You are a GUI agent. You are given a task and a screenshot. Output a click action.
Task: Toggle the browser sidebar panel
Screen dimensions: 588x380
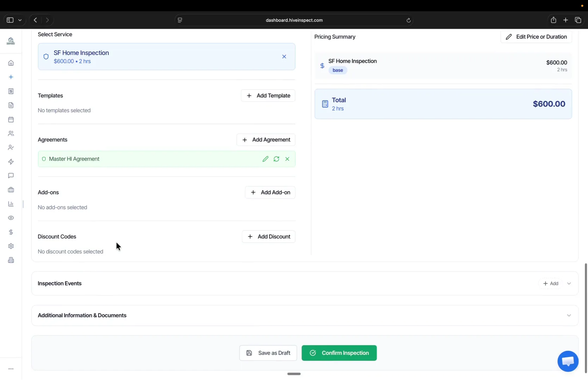click(10, 20)
